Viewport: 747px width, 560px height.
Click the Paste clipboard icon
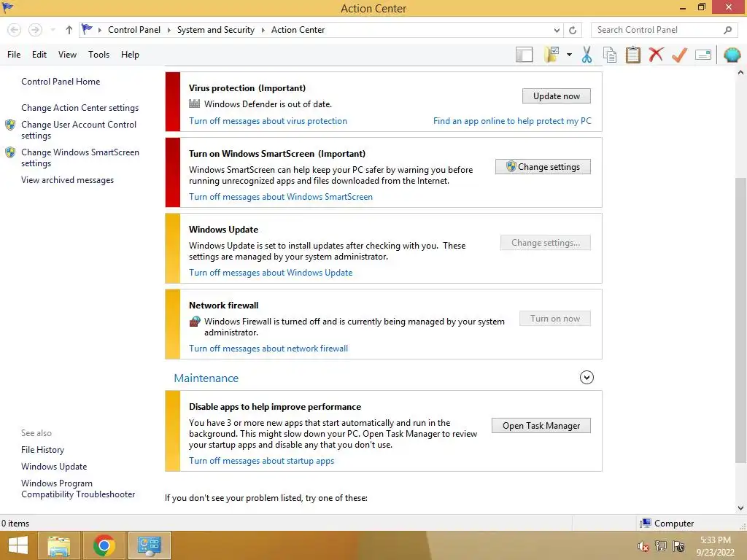[x=633, y=55]
